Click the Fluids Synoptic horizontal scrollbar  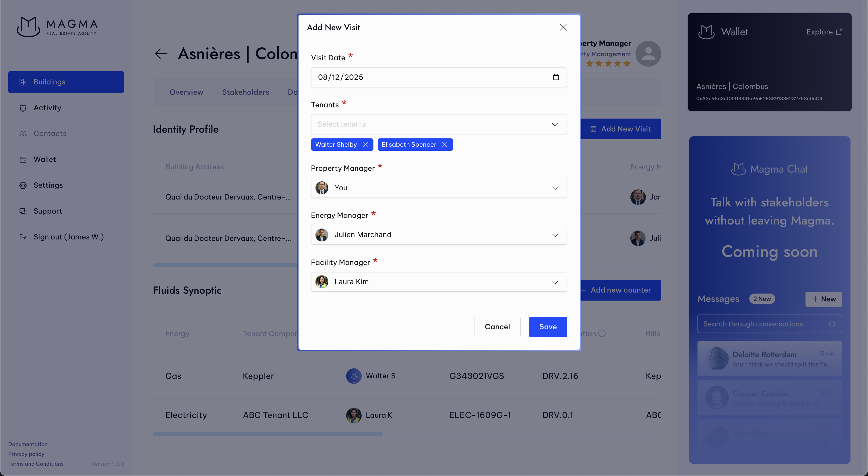pyautogui.click(x=268, y=434)
